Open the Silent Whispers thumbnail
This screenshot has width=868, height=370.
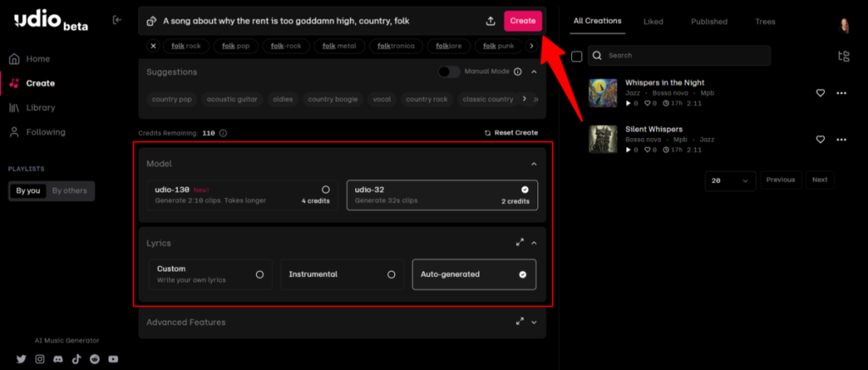pos(603,139)
